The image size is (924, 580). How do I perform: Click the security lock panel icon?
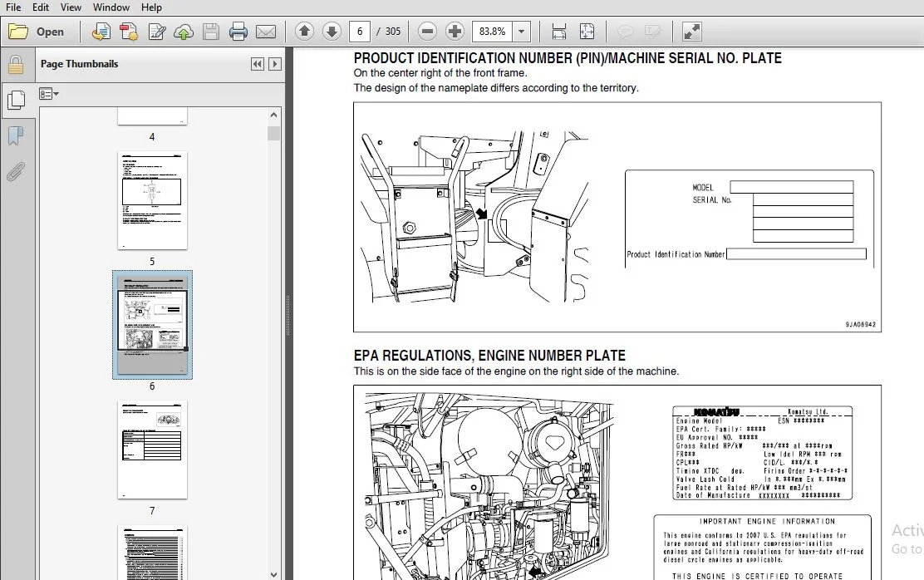tap(16, 65)
